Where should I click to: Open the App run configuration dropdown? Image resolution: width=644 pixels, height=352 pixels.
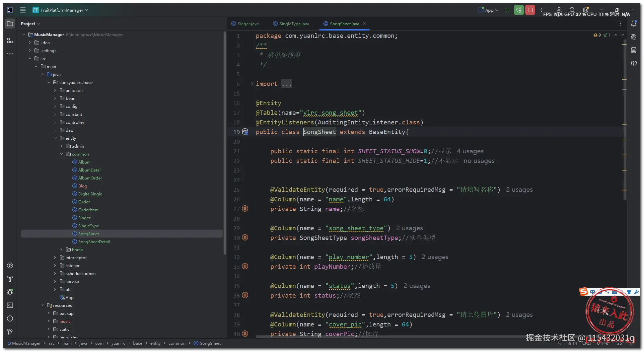(488, 10)
